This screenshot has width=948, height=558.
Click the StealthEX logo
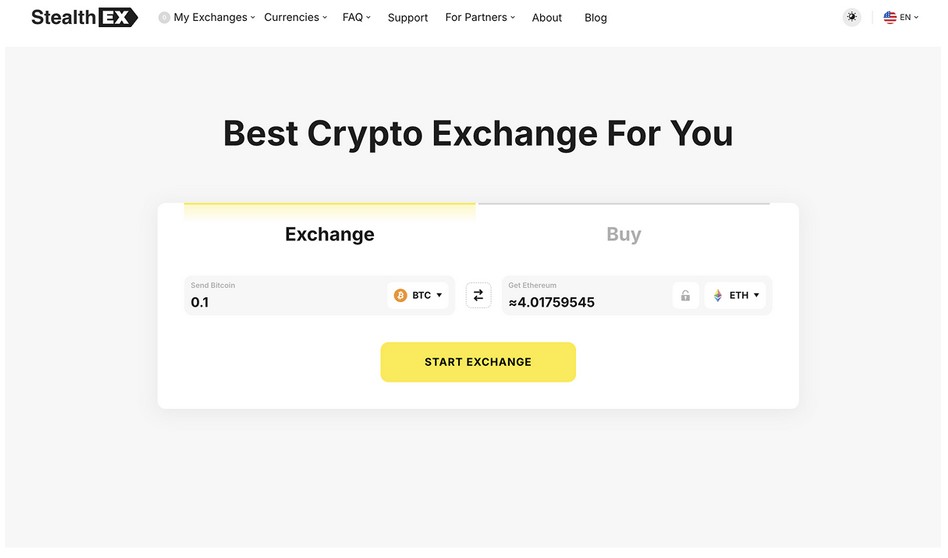point(85,18)
